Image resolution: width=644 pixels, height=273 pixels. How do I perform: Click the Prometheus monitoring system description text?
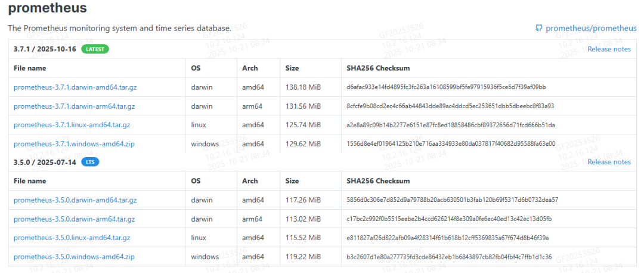pos(120,29)
